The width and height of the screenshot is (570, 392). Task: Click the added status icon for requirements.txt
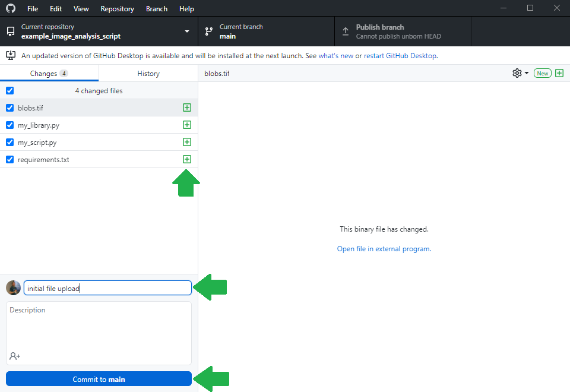[187, 159]
